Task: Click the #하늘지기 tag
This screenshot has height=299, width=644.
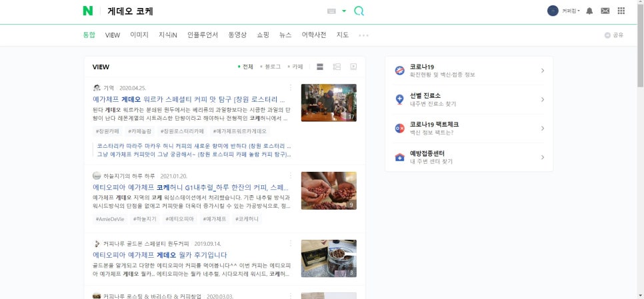Action: tap(145, 219)
